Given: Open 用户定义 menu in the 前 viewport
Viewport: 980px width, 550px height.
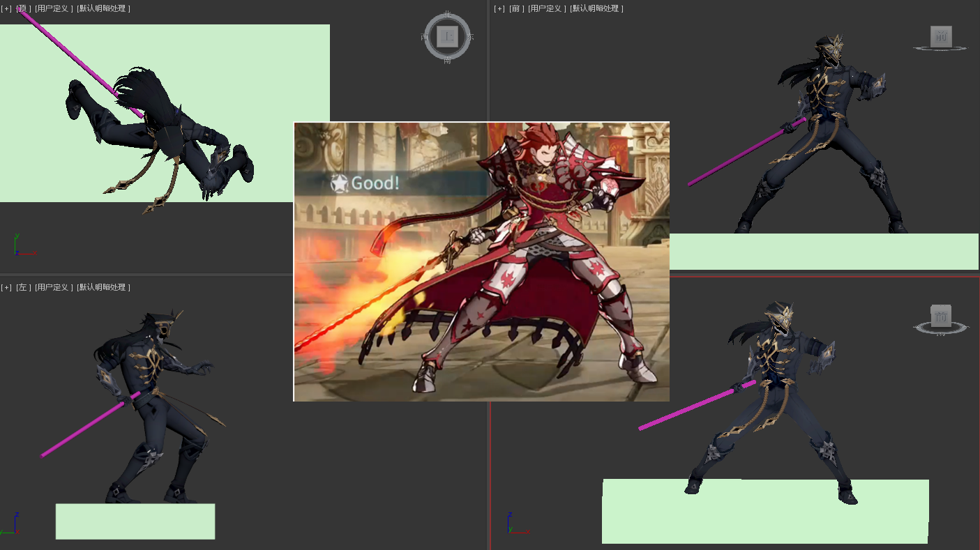Looking at the screenshot, I should pyautogui.click(x=547, y=8).
